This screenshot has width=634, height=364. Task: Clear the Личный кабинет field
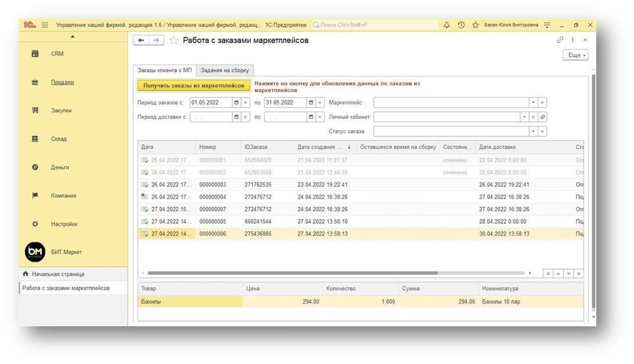coord(533,117)
